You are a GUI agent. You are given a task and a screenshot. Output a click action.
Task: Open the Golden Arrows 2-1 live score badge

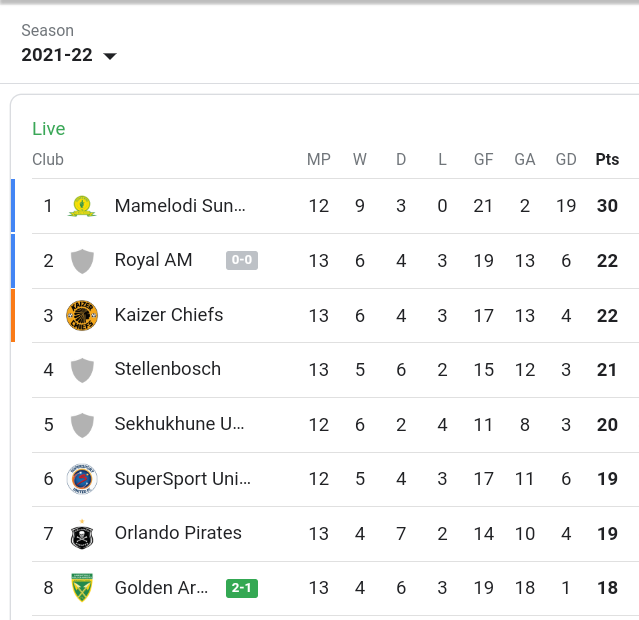coord(242,588)
